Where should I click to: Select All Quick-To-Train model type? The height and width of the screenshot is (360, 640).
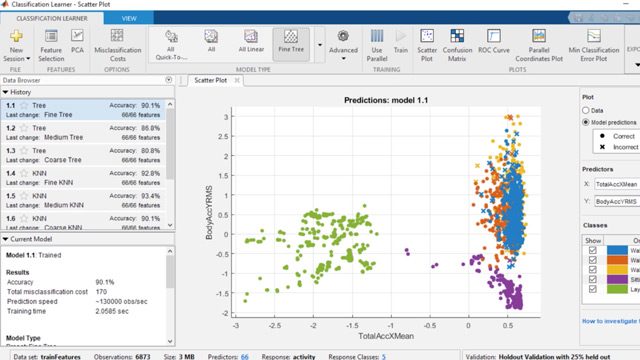[x=171, y=44]
